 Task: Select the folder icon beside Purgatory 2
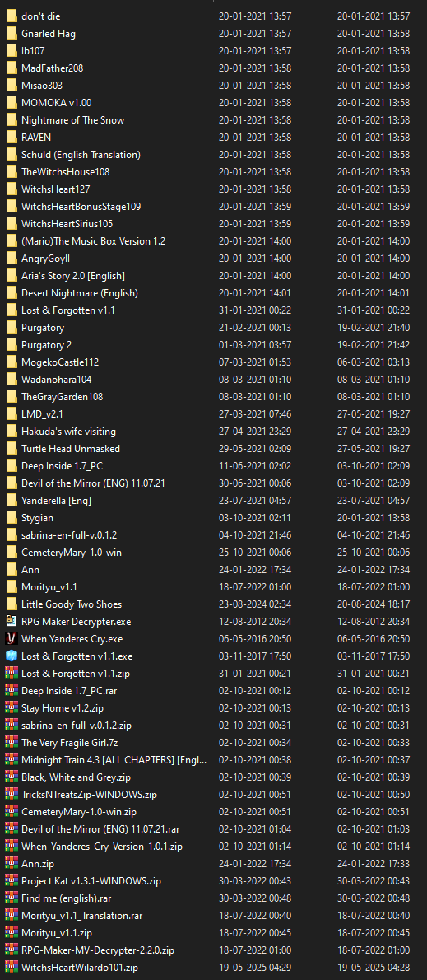12,345
